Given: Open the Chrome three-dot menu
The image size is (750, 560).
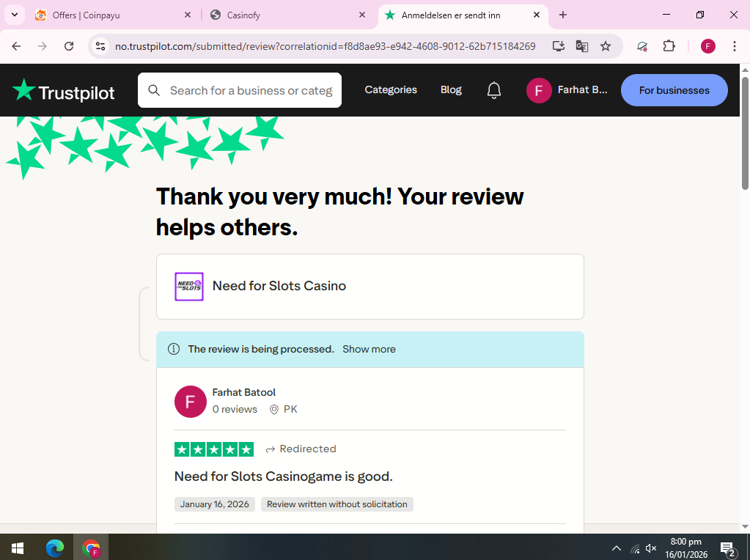Looking at the screenshot, I should click(x=734, y=46).
